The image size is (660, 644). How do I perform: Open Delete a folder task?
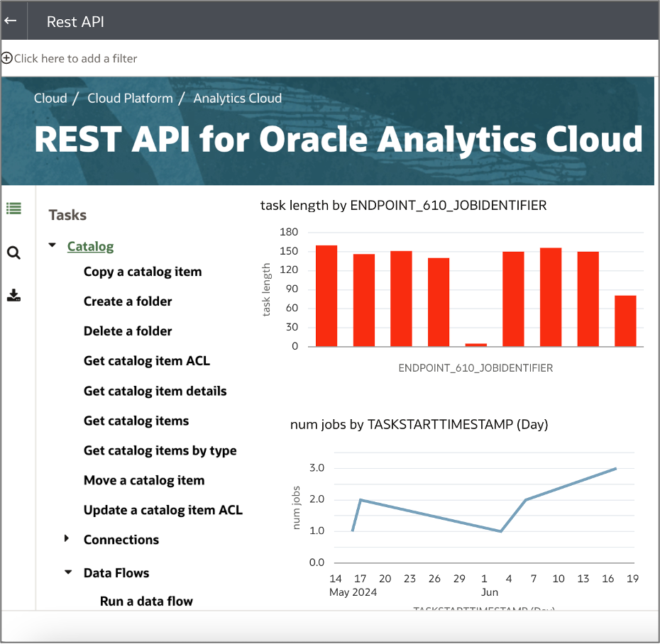click(128, 331)
